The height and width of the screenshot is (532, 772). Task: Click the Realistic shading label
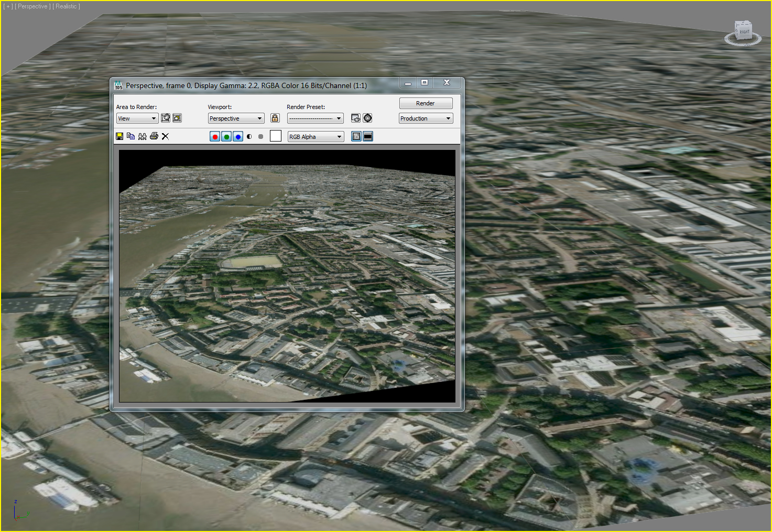point(66,6)
